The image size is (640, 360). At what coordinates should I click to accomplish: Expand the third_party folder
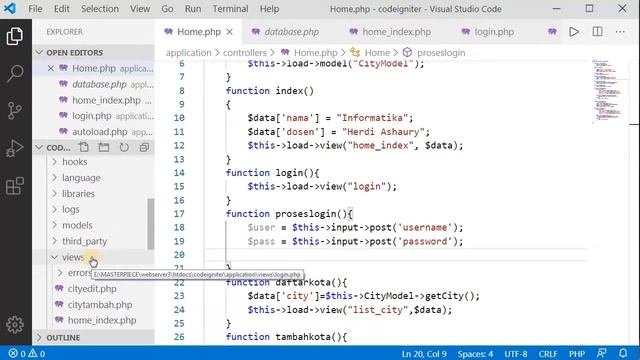coord(84,241)
